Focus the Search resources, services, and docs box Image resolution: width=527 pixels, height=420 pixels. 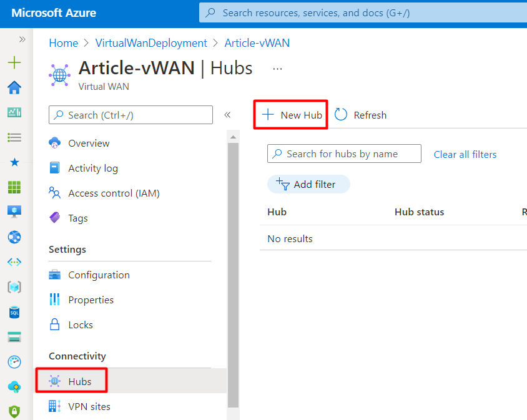(x=363, y=12)
